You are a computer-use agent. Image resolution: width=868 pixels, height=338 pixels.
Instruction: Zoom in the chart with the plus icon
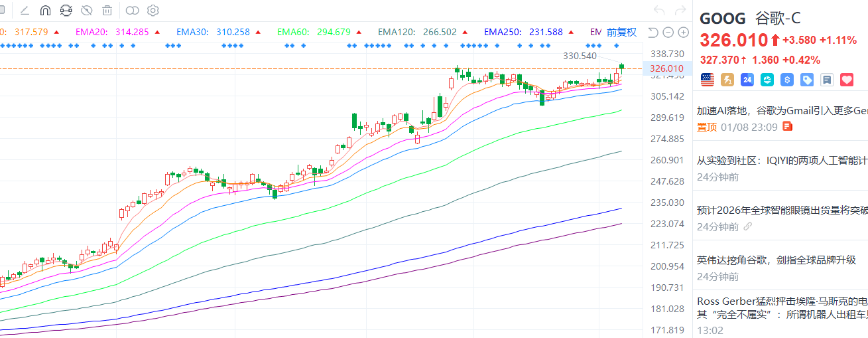(x=684, y=32)
